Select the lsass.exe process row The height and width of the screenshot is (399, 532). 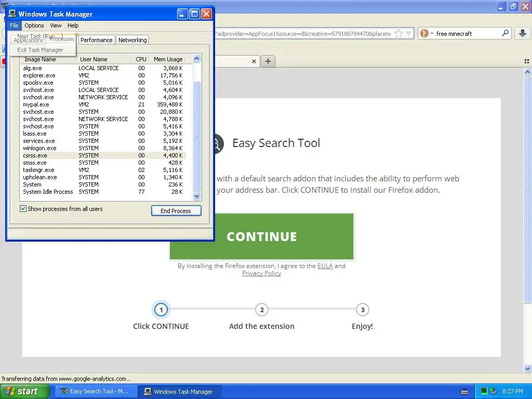[x=103, y=134]
